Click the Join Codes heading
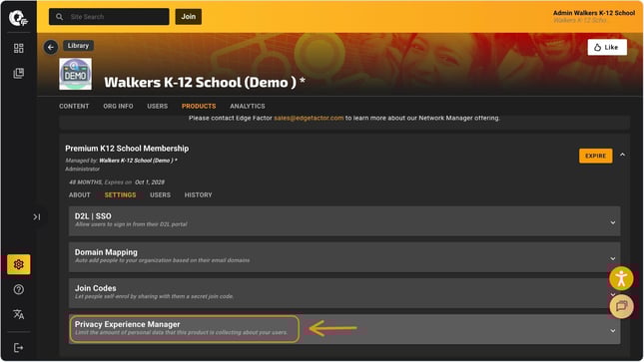This screenshot has width=644, height=362. [x=95, y=288]
